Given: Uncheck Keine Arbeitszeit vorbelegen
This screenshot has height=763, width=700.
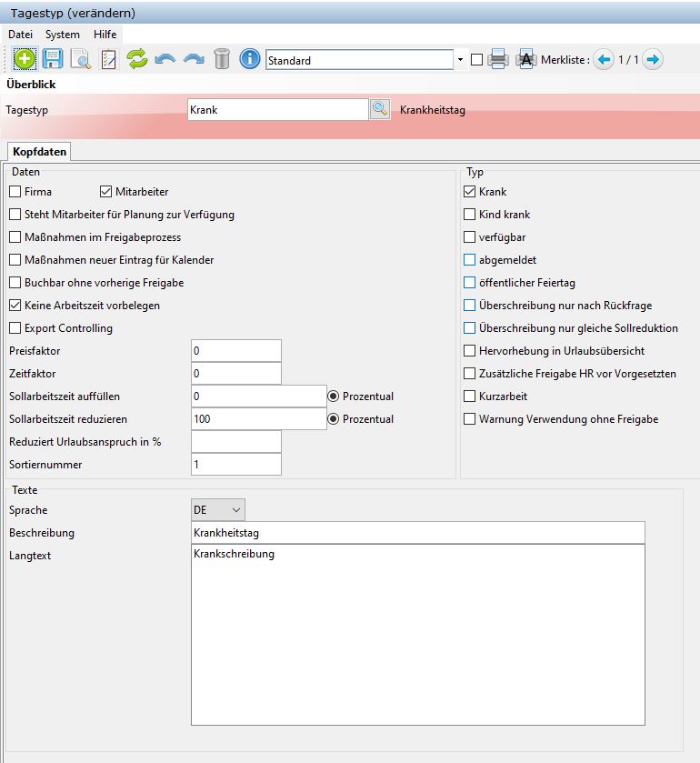Looking at the screenshot, I should (x=15, y=306).
